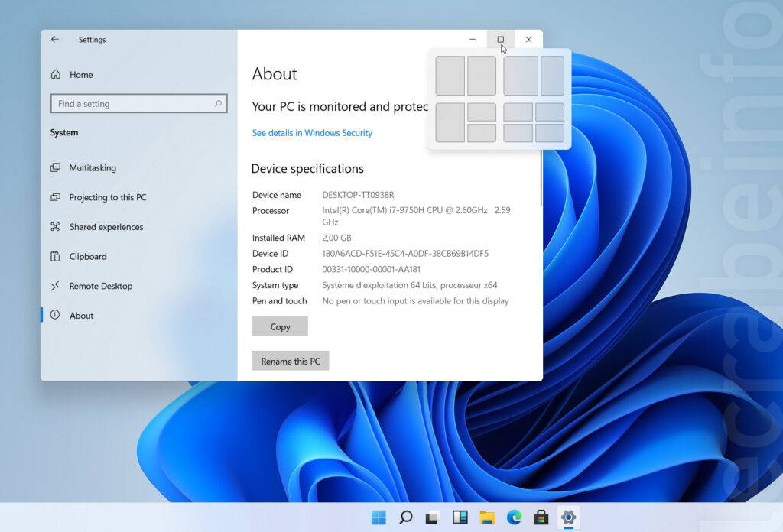This screenshot has height=532, width=783.
Task: Snap window to right half of equal two-column layout
Action: point(482,76)
